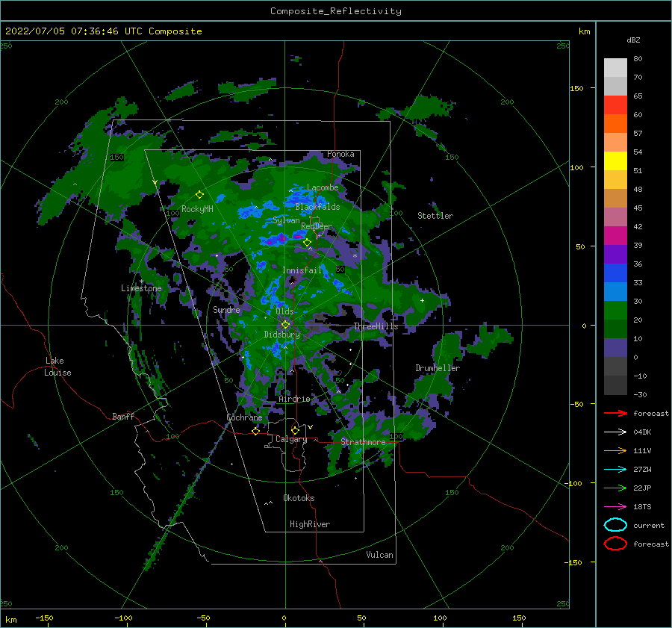Click the Sundre label
Image resolution: width=672 pixels, height=628 pixels.
pos(226,309)
